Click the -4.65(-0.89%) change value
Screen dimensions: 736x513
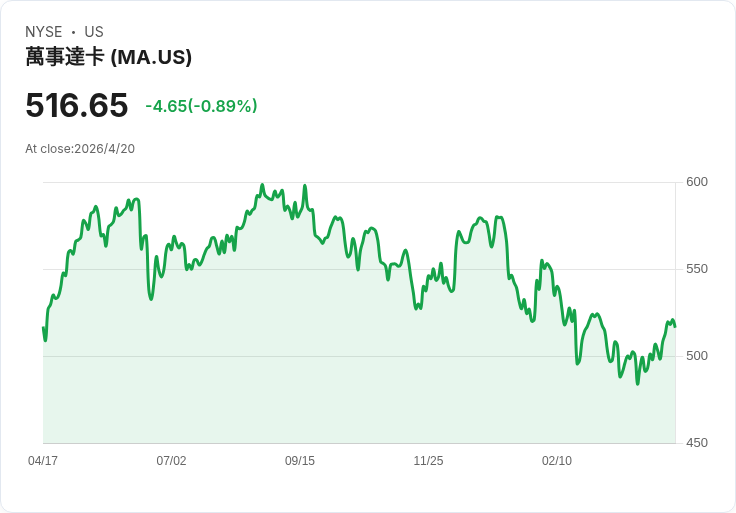(x=201, y=106)
